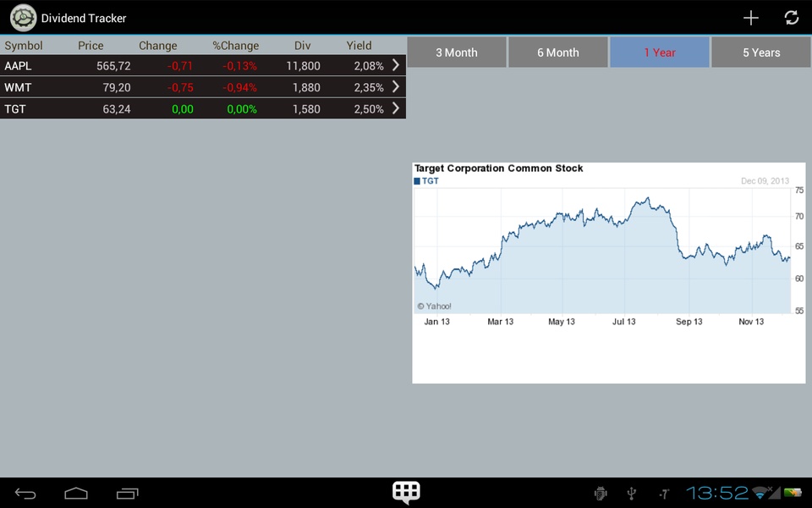Image resolution: width=812 pixels, height=508 pixels.
Task: Tap the Android back button
Action: tap(25, 494)
